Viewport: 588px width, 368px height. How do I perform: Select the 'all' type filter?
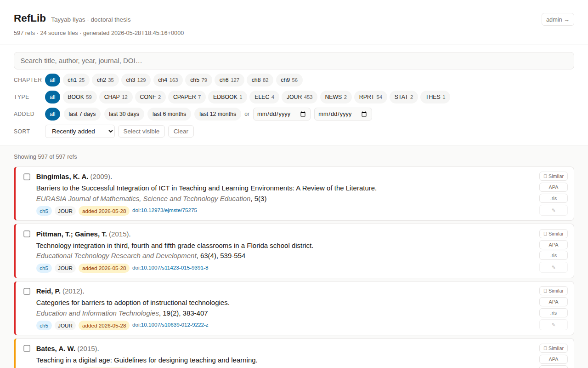pyautogui.click(x=52, y=97)
